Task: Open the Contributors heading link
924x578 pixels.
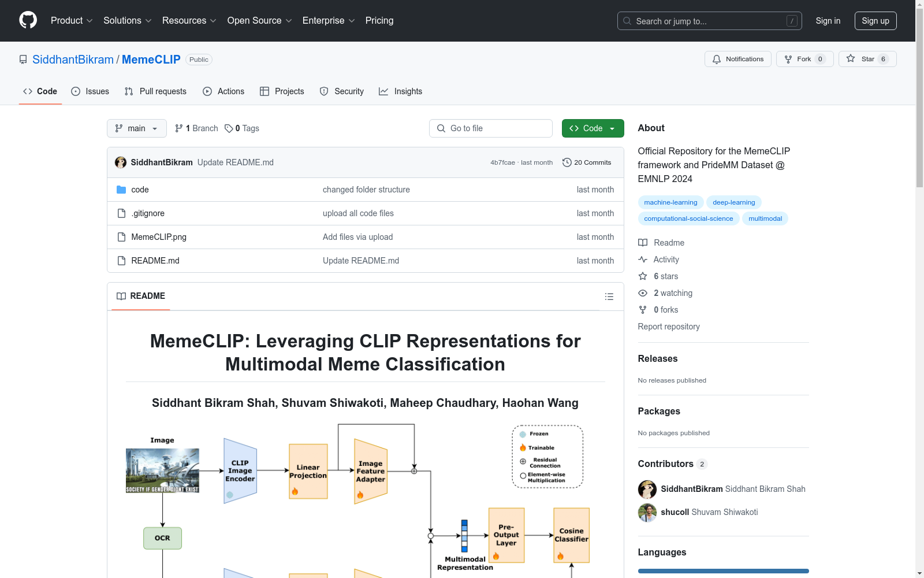Action: [x=672, y=464]
